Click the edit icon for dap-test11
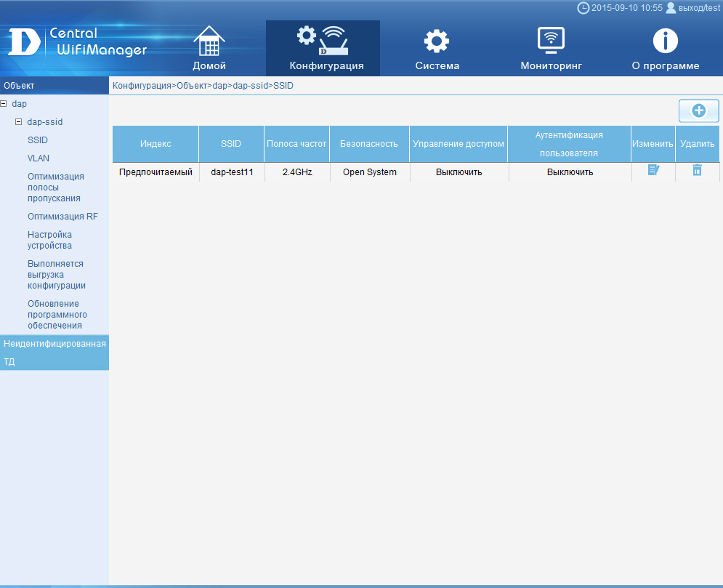 click(653, 170)
